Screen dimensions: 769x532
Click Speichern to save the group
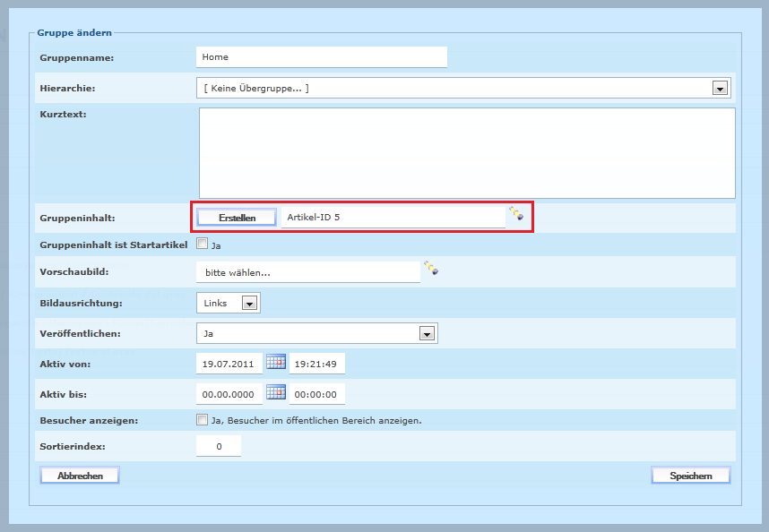point(690,476)
